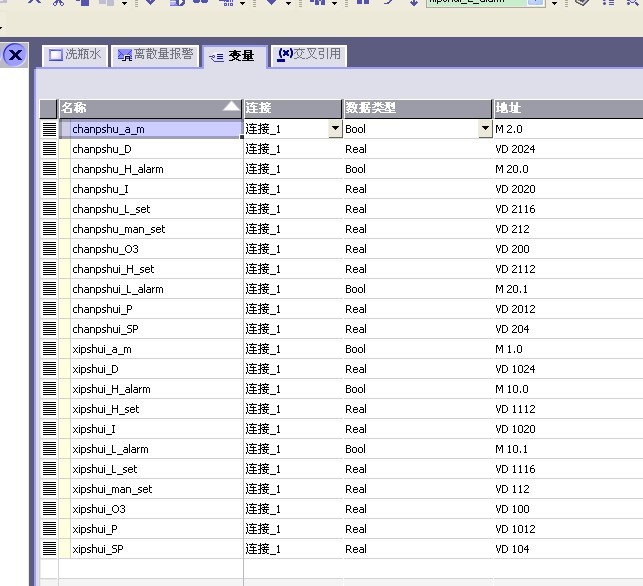
Task: Click the row icon of xipshui_D
Action: 49,369
